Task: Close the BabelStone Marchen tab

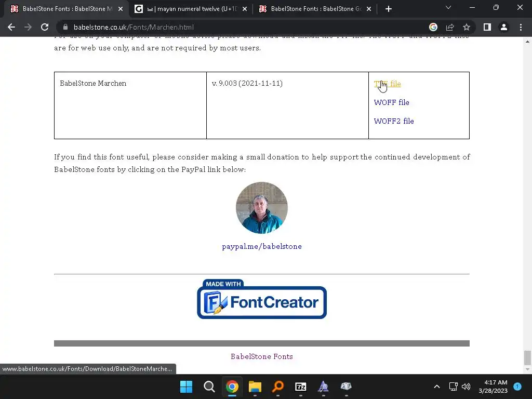Action: 121,9
